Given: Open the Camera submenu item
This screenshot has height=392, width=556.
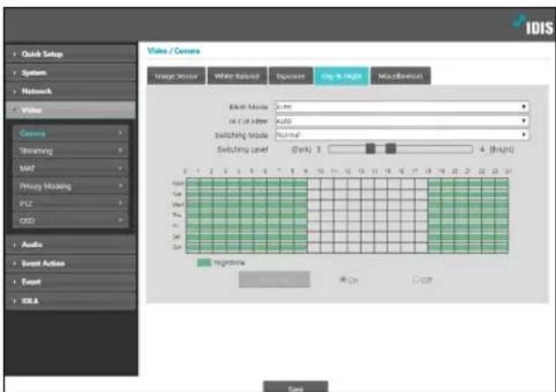Looking at the screenshot, I should coord(70,133).
